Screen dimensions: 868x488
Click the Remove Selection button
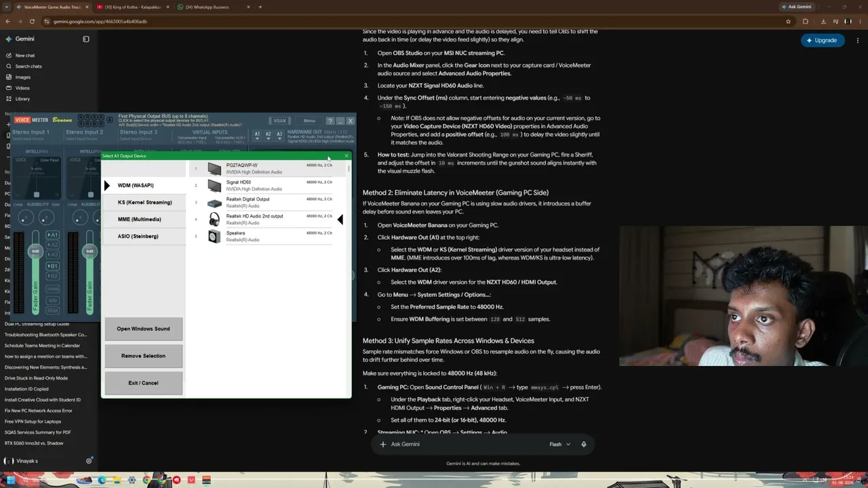pyautogui.click(x=143, y=356)
